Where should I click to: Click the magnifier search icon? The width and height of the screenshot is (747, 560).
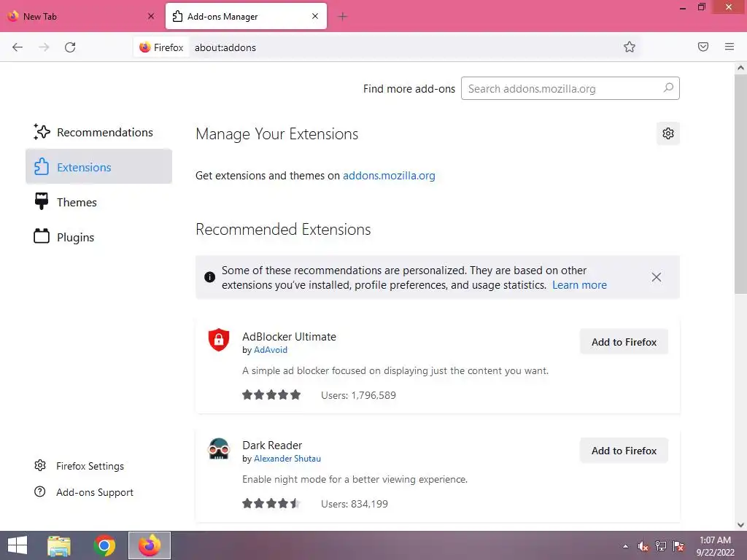[x=668, y=87]
